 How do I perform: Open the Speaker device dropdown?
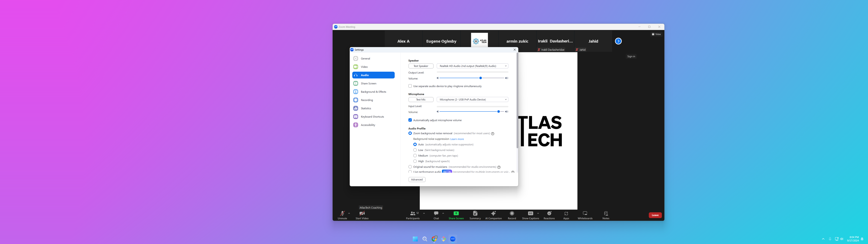(472, 66)
